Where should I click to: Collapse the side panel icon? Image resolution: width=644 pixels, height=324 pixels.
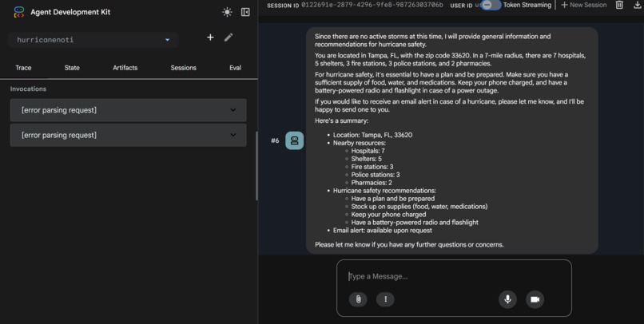245,12
